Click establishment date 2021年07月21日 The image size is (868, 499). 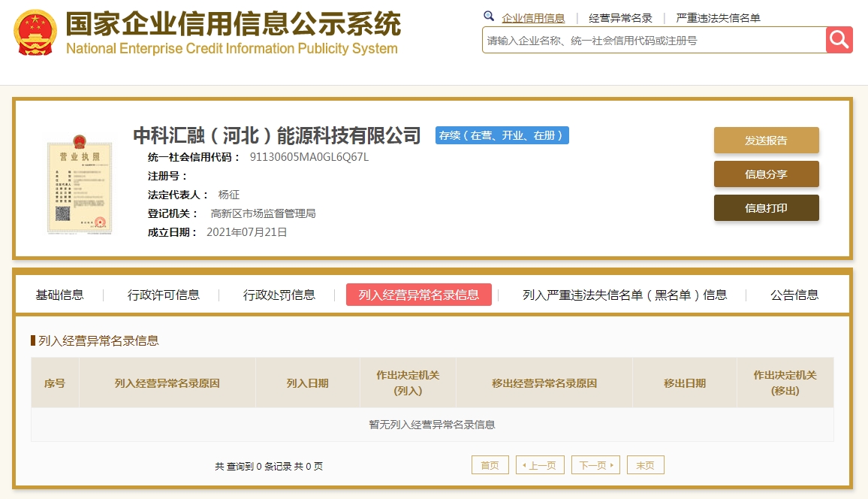coord(247,232)
